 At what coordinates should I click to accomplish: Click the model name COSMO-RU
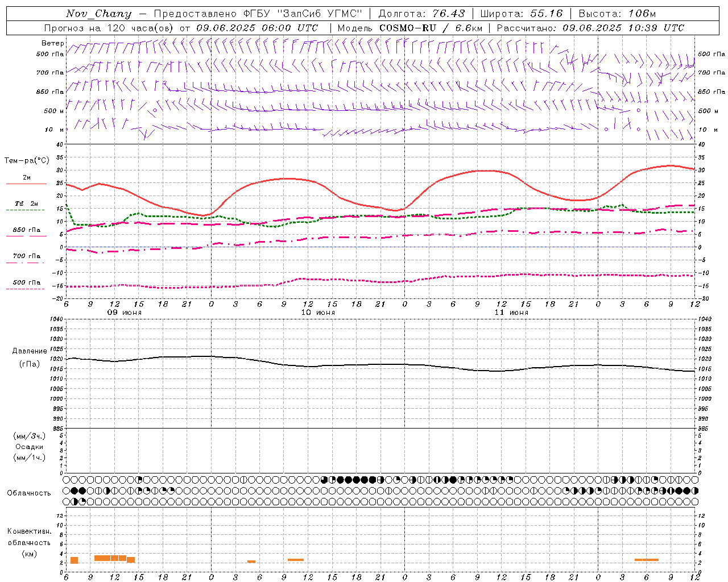point(408,28)
